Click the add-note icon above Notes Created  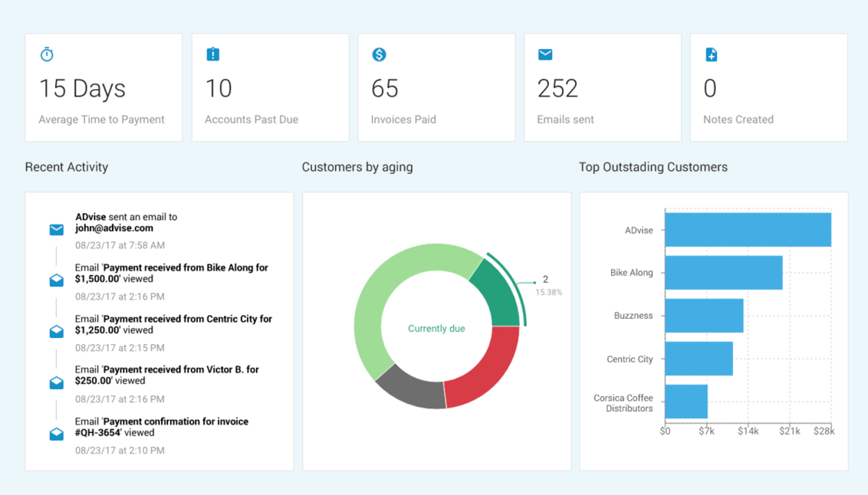tap(711, 54)
